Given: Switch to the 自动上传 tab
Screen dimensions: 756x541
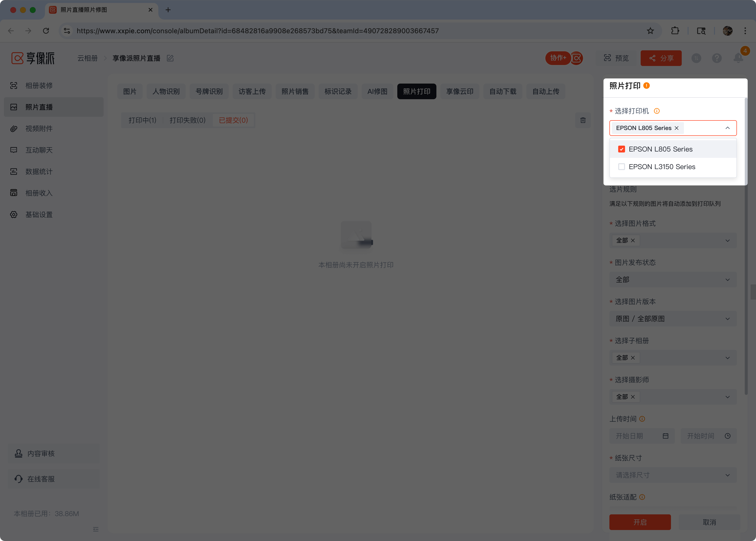Looking at the screenshot, I should 546,91.
